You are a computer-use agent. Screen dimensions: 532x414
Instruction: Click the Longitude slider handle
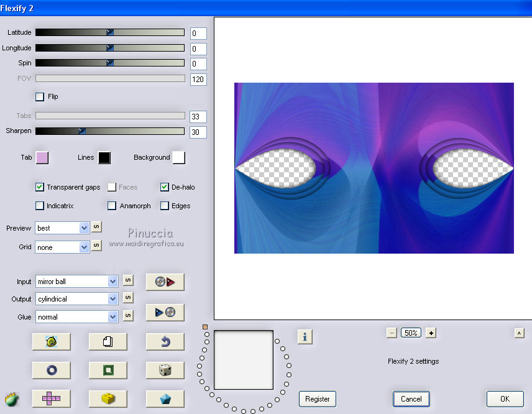coord(109,48)
